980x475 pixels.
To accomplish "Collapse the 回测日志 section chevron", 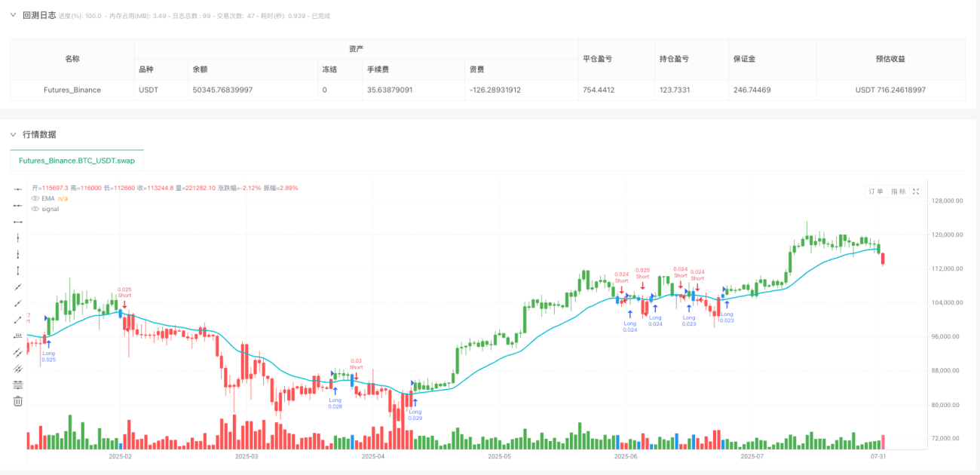I will 13,14.
